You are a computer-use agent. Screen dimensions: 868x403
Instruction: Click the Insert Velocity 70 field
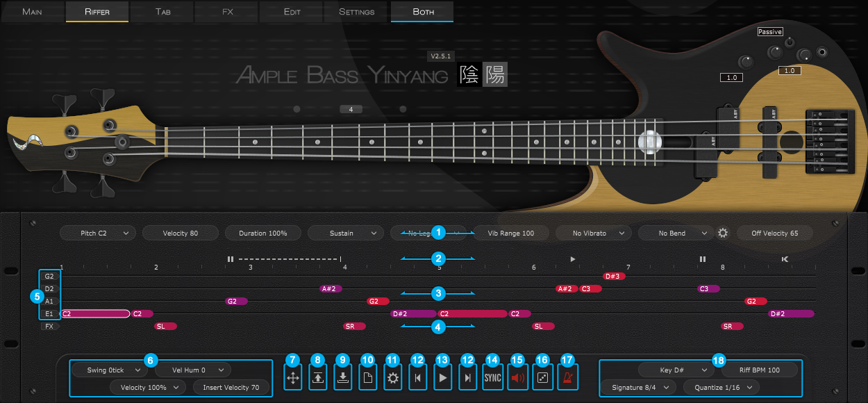coord(231,387)
